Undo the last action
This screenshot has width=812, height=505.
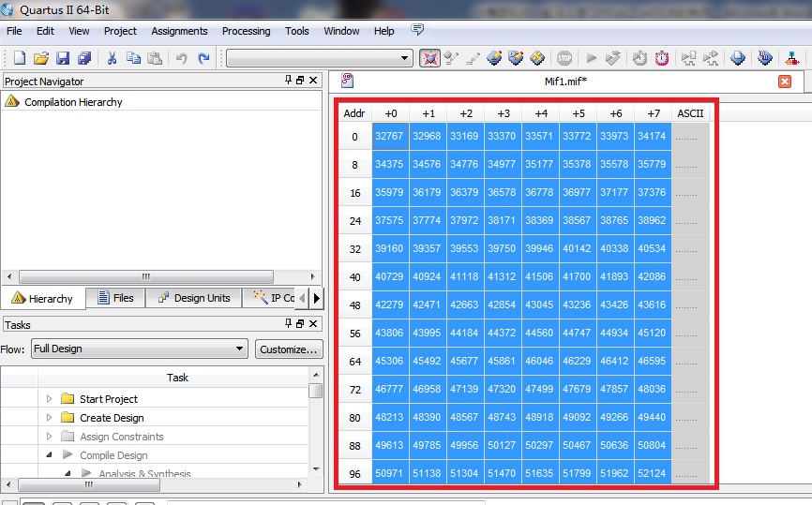(x=181, y=58)
